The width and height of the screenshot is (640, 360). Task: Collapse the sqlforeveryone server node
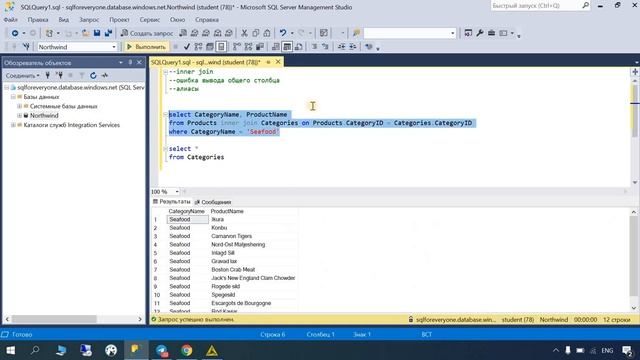pos(7,87)
